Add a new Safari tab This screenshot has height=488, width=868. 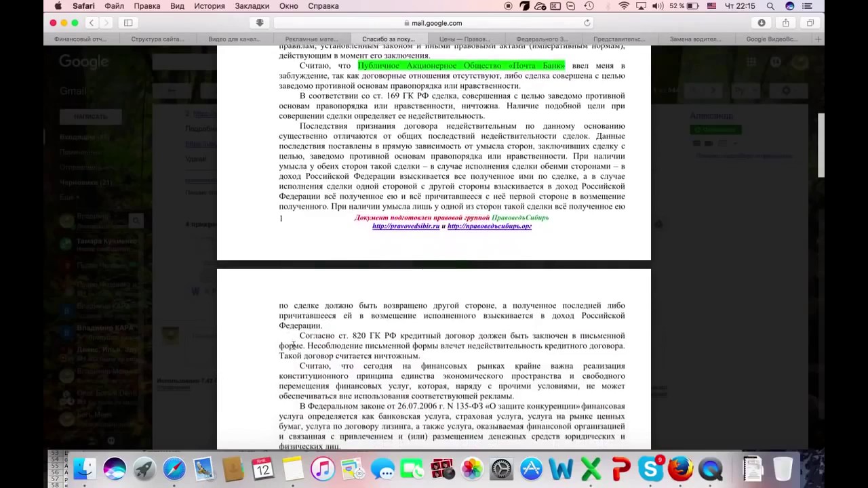click(818, 39)
